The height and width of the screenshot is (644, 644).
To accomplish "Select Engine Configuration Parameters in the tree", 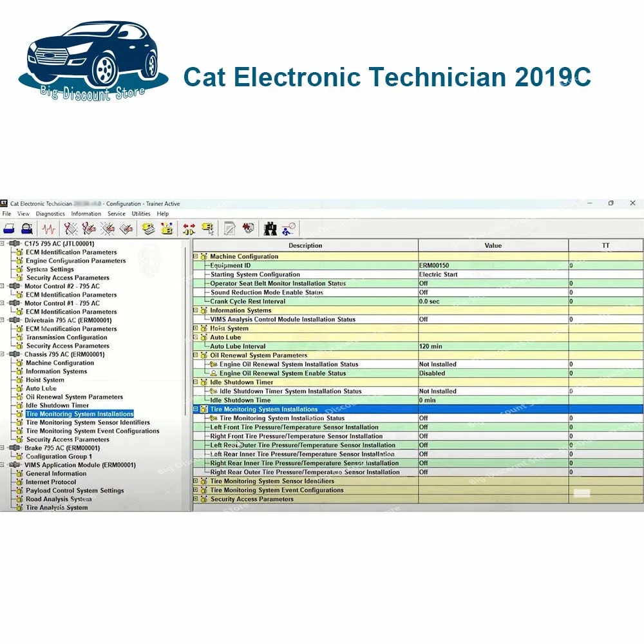I will pos(75,261).
